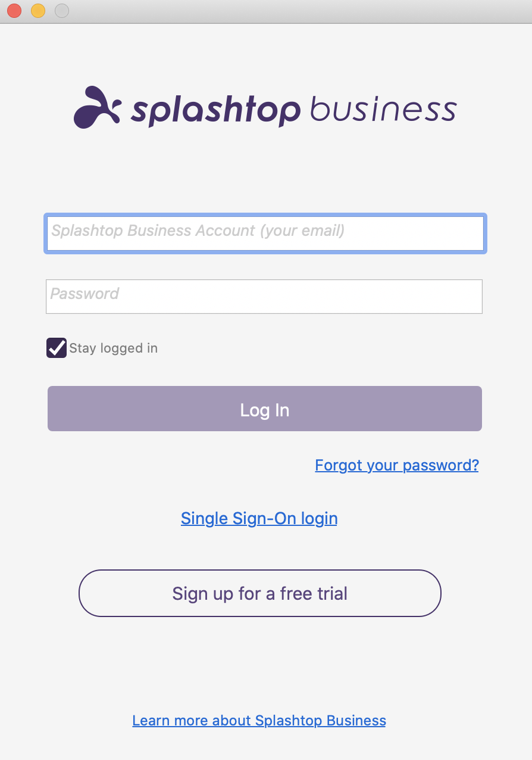Open the Single Sign-On login page
Image resolution: width=532 pixels, height=760 pixels.
click(259, 518)
